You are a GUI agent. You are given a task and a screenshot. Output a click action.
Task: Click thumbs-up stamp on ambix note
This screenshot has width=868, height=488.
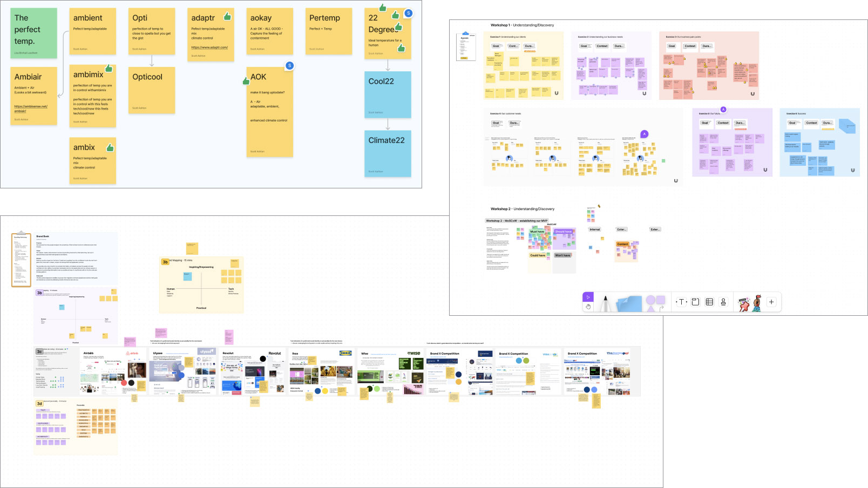(110, 147)
